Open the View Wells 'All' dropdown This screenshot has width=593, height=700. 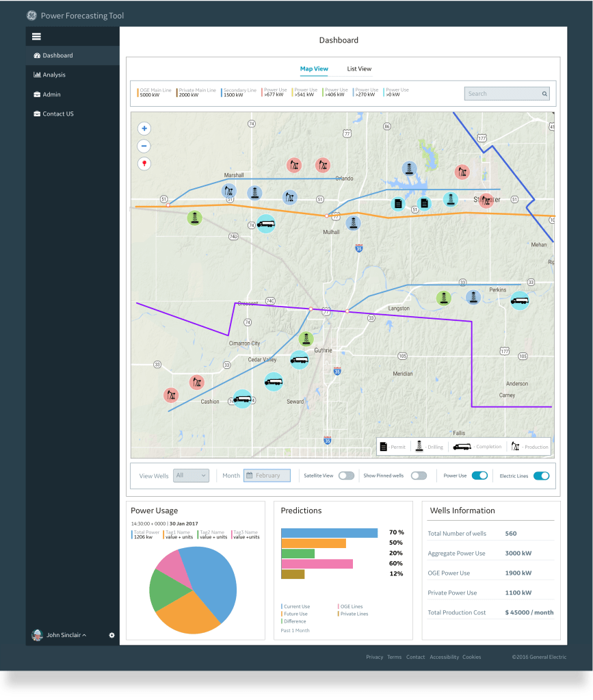(x=191, y=476)
